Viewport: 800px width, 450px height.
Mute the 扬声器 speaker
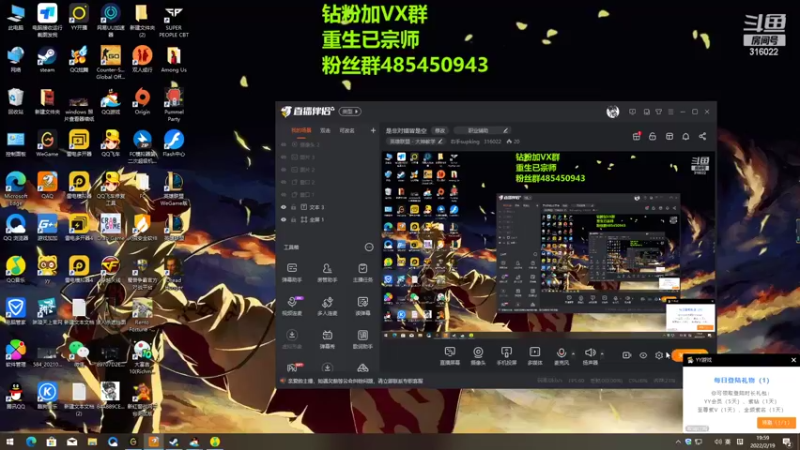pos(590,356)
